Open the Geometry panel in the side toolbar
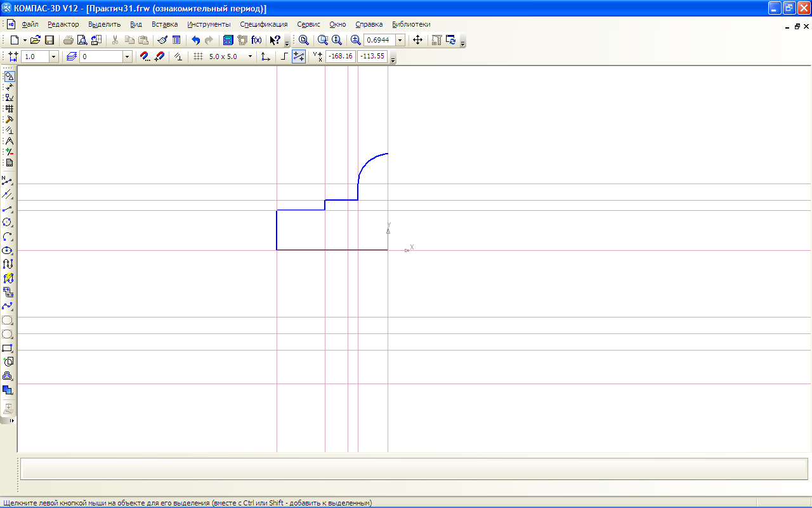This screenshot has width=812, height=508. pyautogui.click(x=9, y=76)
